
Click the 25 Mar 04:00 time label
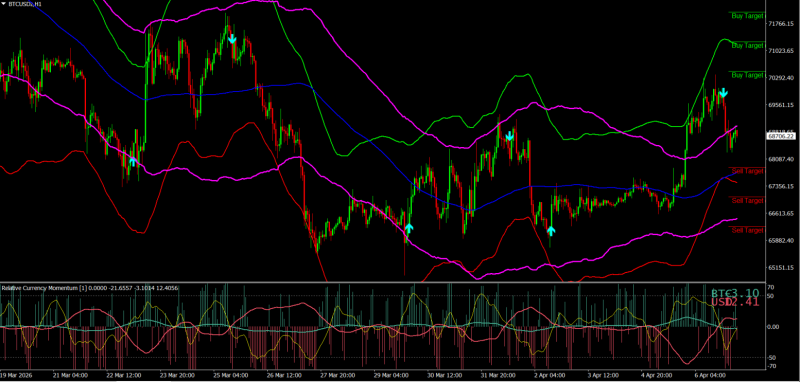pyautogui.click(x=231, y=375)
